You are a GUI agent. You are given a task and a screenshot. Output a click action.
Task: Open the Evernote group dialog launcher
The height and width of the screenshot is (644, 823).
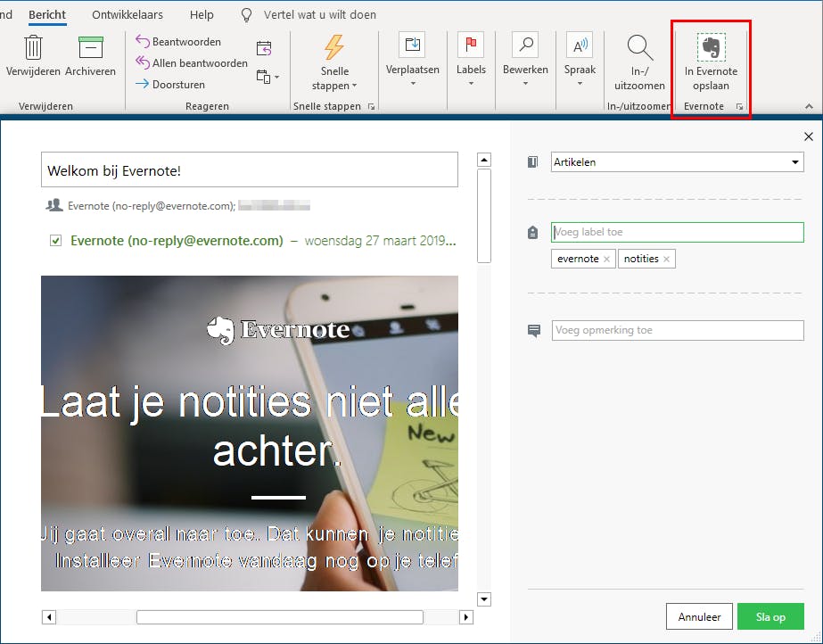[x=739, y=106]
